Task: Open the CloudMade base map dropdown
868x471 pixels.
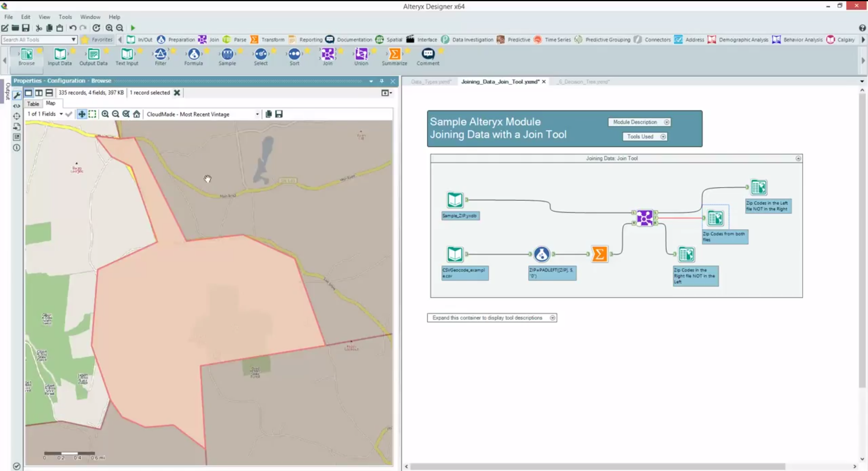Action: click(x=257, y=114)
